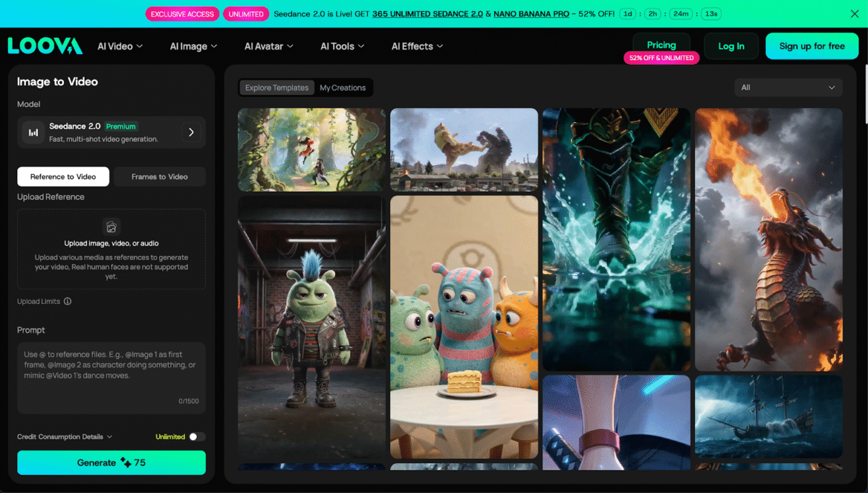The height and width of the screenshot is (493, 868).
Task: Open the 365 Unlimited Sedance 2.0 link
Action: [x=427, y=14]
